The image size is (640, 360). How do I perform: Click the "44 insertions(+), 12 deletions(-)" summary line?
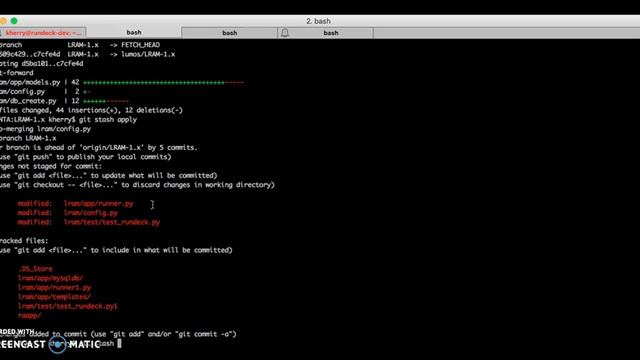point(91,110)
